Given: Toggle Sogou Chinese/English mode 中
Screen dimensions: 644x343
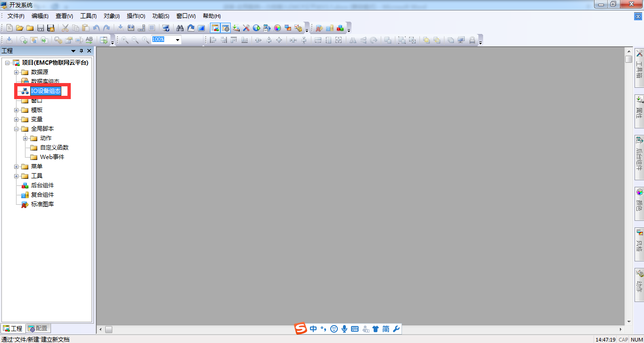Looking at the screenshot, I should [x=313, y=329].
